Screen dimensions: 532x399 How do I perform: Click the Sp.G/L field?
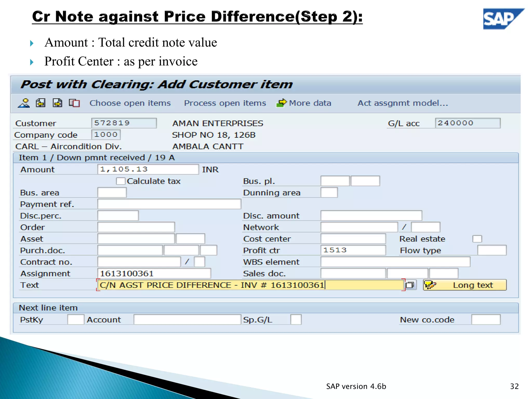coord(296,320)
